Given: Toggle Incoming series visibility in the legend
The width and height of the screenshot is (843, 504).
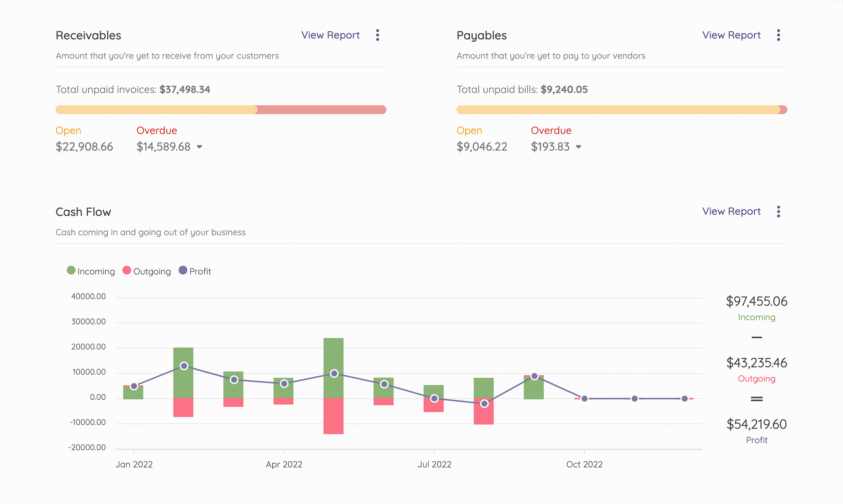Looking at the screenshot, I should coord(90,271).
